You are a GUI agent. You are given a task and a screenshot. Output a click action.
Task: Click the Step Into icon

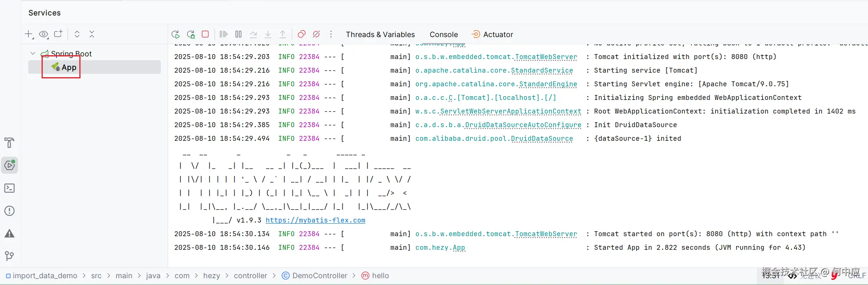(268, 34)
